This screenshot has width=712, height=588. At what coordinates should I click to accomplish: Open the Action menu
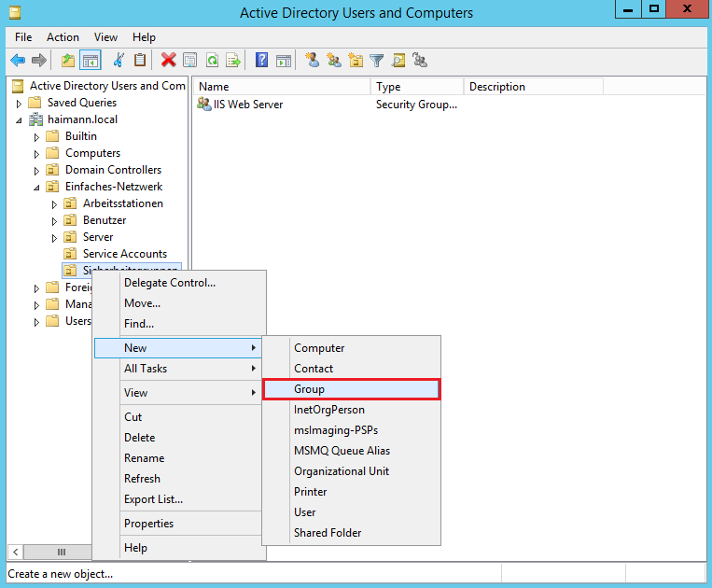pyautogui.click(x=63, y=37)
